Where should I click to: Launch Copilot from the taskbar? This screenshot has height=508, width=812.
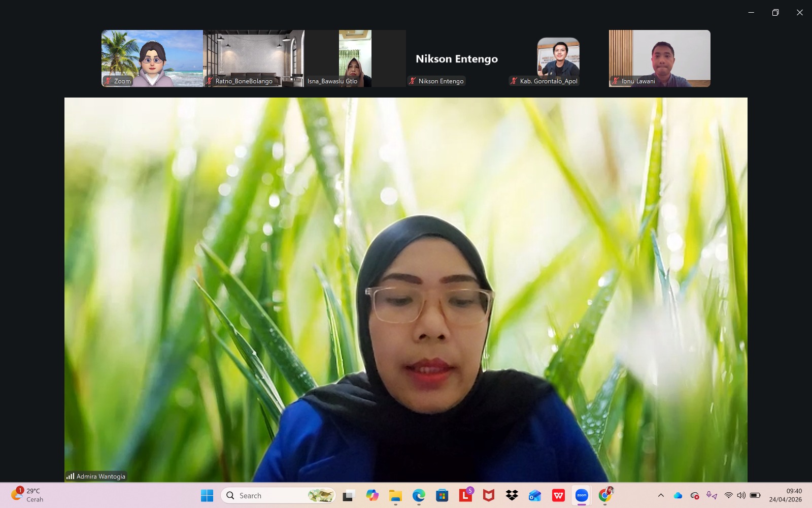[372, 495]
